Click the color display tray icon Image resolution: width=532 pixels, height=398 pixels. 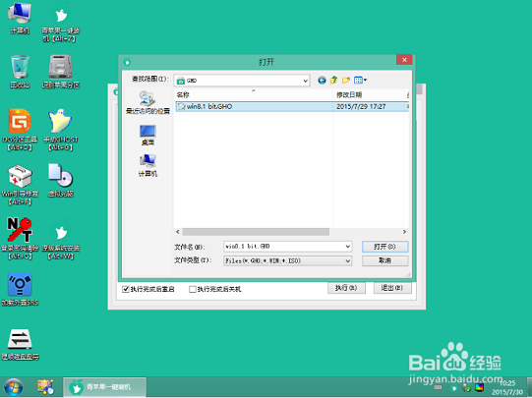coord(479,387)
